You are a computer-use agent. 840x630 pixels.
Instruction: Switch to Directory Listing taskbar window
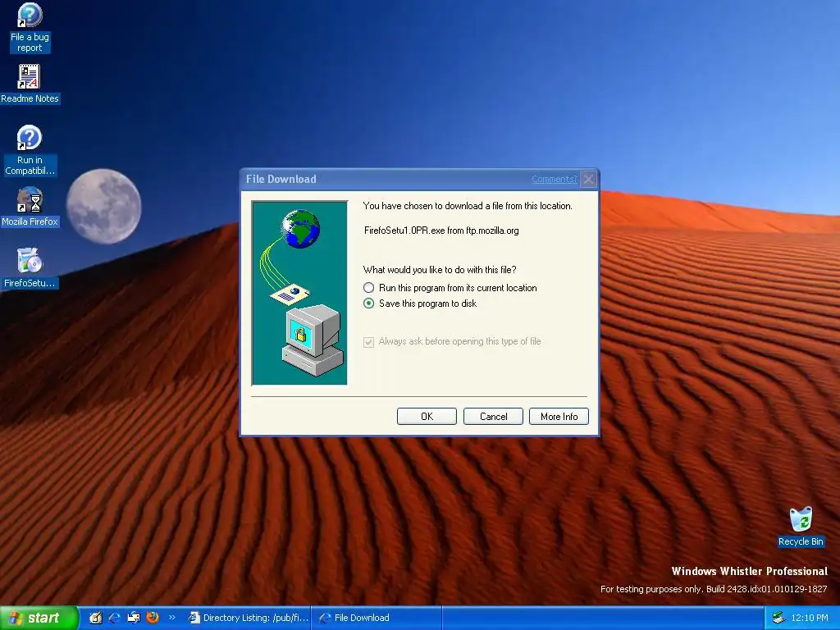click(x=248, y=618)
